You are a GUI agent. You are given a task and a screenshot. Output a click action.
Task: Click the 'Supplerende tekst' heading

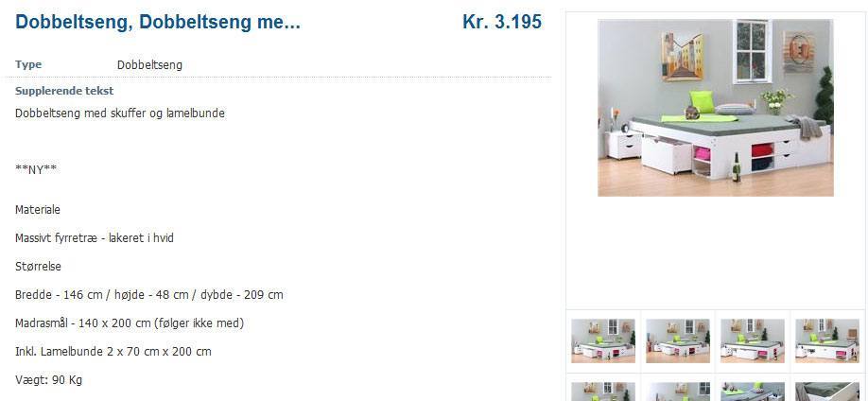[x=64, y=91]
